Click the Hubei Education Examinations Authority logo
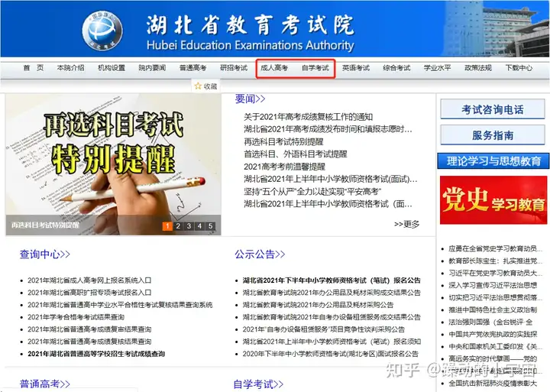This screenshot has width=550, height=392. [x=102, y=31]
